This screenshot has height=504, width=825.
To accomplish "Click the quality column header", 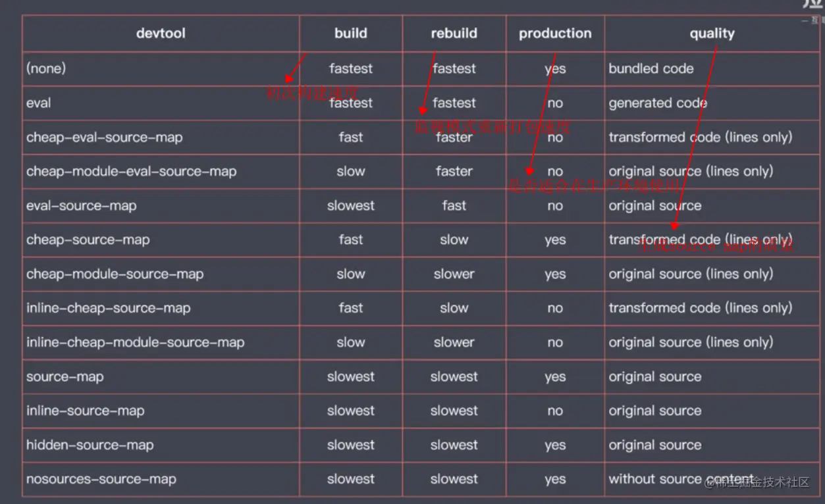I will coord(712,34).
